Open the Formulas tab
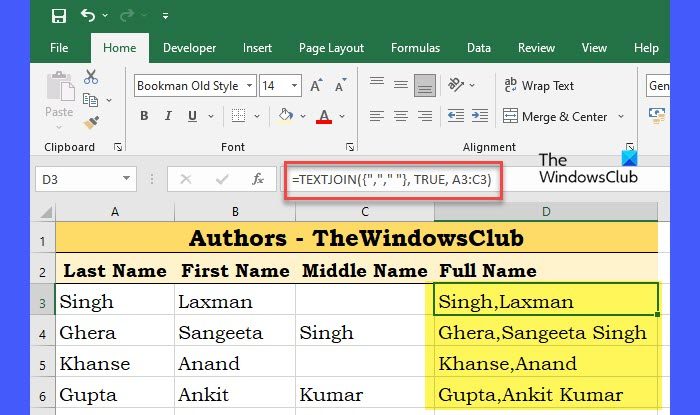Image resolution: width=700 pixels, height=415 pixels. [415, 48]
